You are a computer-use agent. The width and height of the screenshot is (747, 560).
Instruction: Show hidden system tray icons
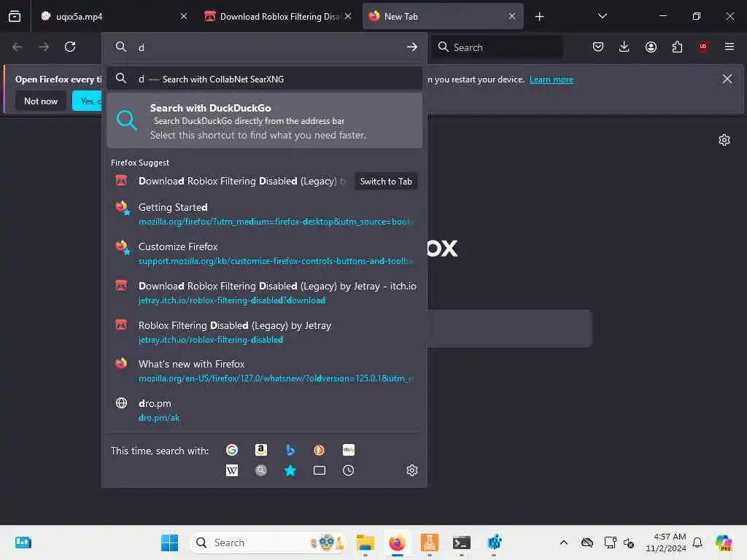(564, 542)
